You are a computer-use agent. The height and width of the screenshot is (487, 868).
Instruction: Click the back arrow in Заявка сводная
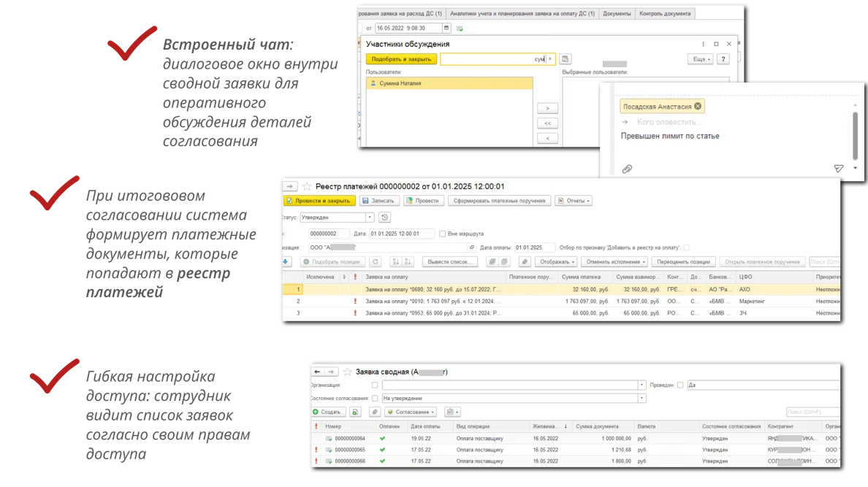tap(317, 372)
